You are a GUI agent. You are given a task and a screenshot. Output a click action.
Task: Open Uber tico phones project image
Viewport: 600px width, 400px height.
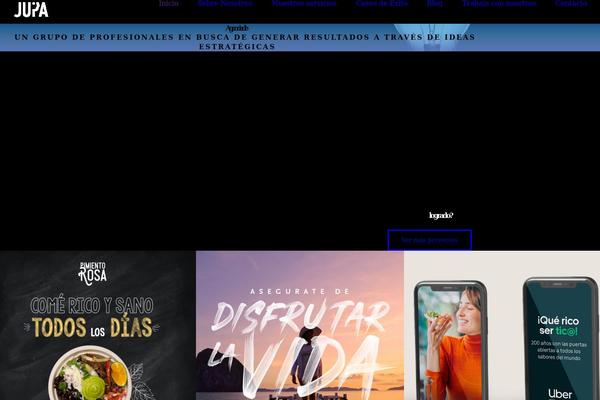click(x=502, y=325)
